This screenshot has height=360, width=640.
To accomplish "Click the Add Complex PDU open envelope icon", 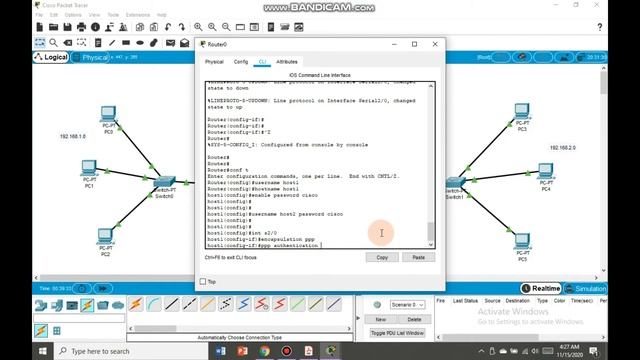I will 184,42.
